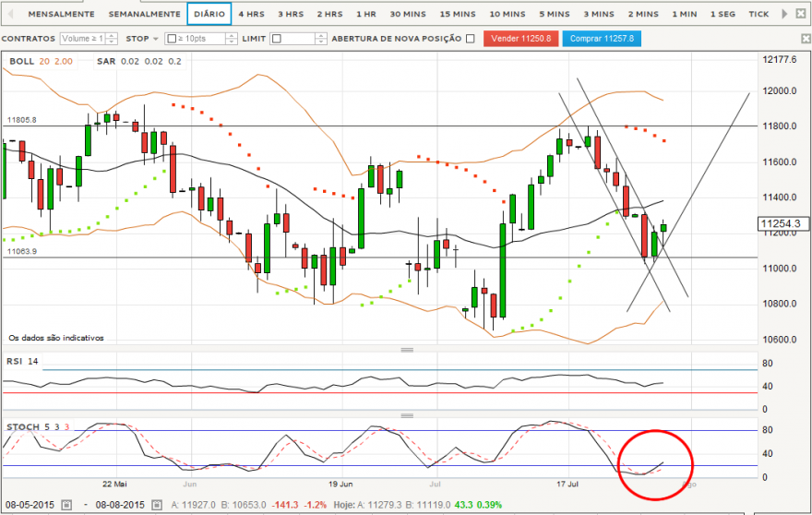
Task: Adjust STOP points with stepper arrows
Action: pyautogui.click(x=232, y=39)
